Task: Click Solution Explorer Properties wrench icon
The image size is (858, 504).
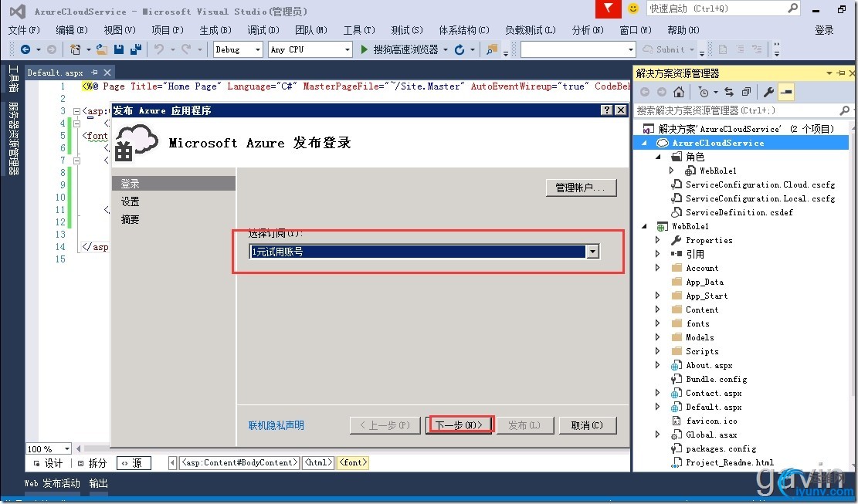Action: tap(769, 92)
